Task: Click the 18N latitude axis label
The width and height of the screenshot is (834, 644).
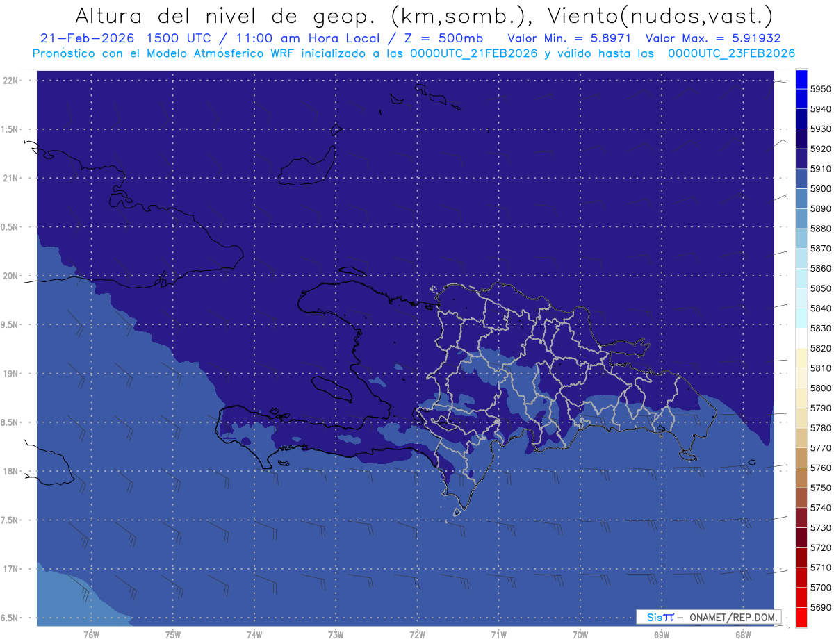Action: click(10, 471)
